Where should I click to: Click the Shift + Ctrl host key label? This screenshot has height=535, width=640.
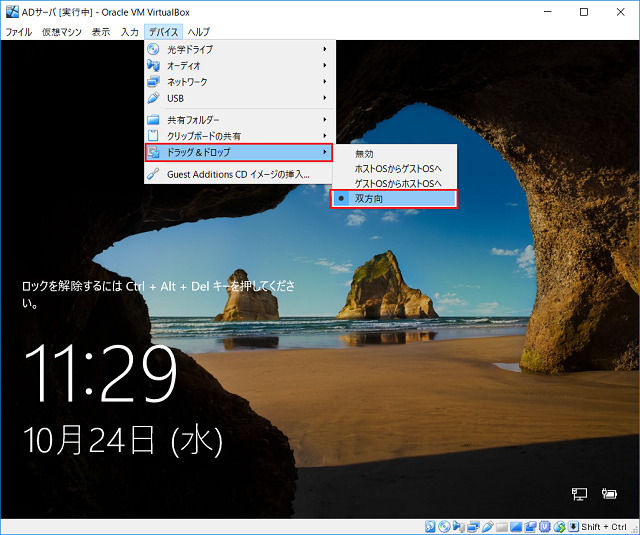(604, 527)
